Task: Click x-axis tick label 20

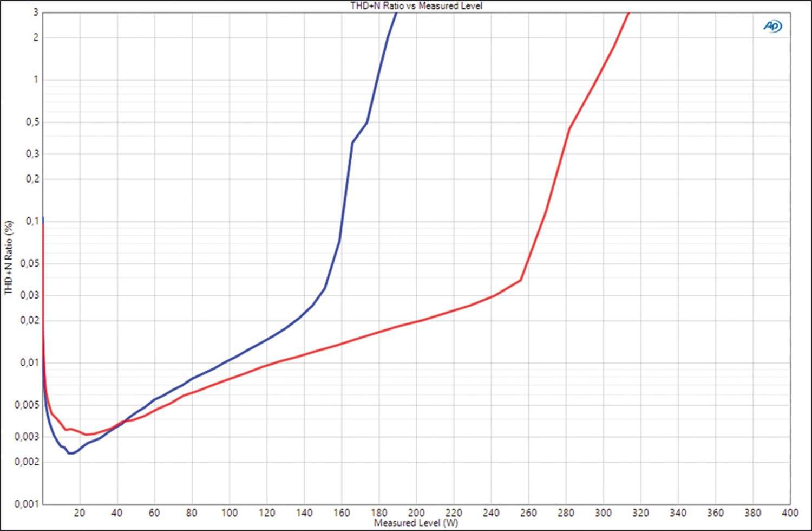Action: (x=80, y=513)
